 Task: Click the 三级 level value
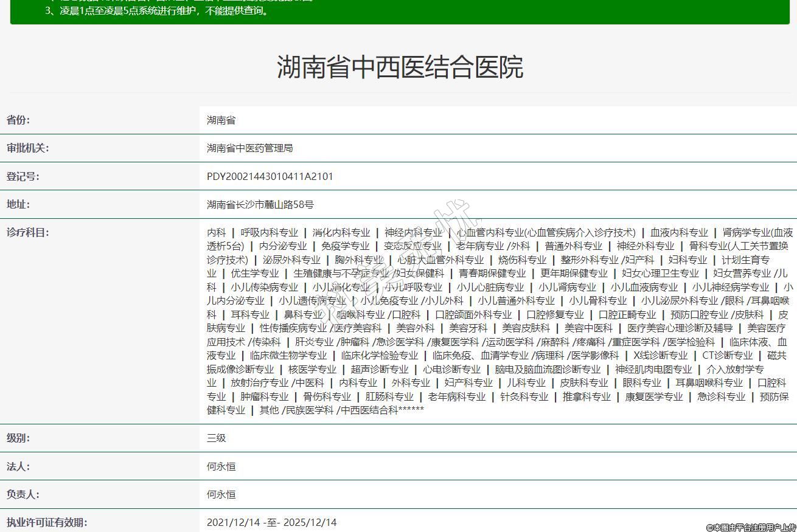tap(216, 438)
